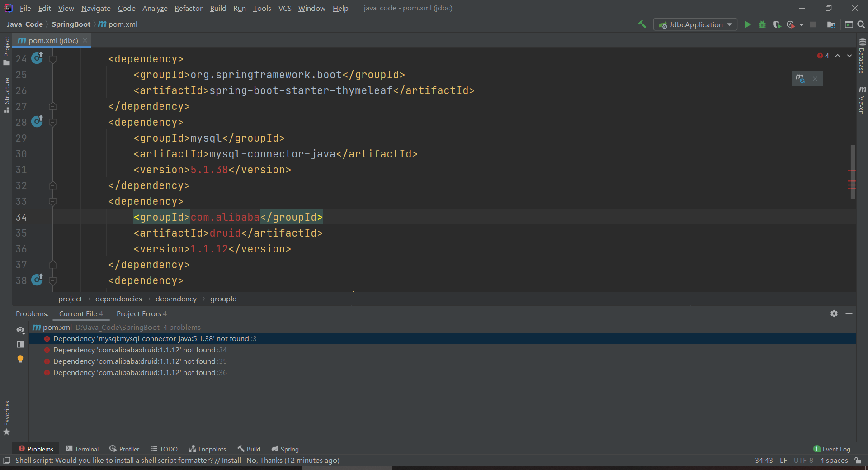868x470 pixels.
Task: Open the Spring tool window
Action: point(285,449)
